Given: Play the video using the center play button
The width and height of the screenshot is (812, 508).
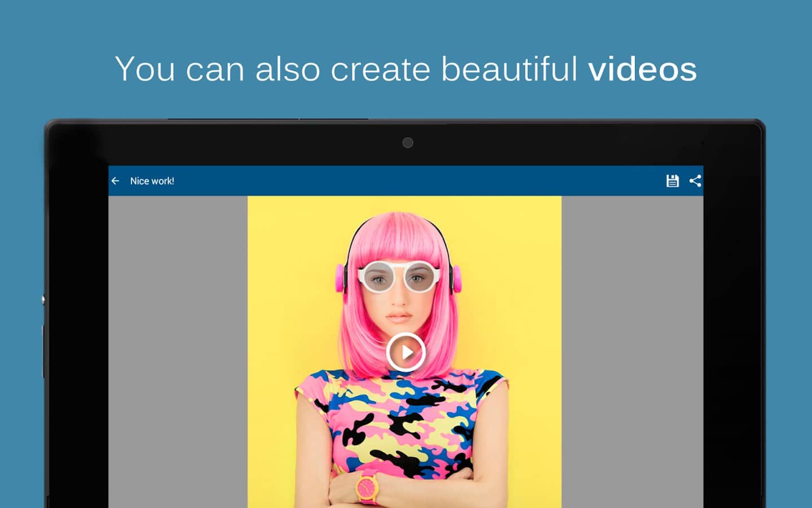Looking at the screenshot, I should [x=405, y=352].
